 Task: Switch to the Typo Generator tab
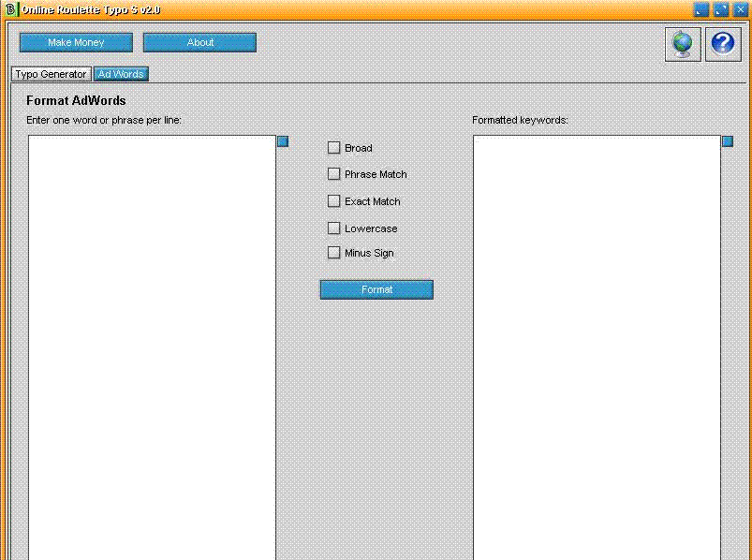[52, 74]
